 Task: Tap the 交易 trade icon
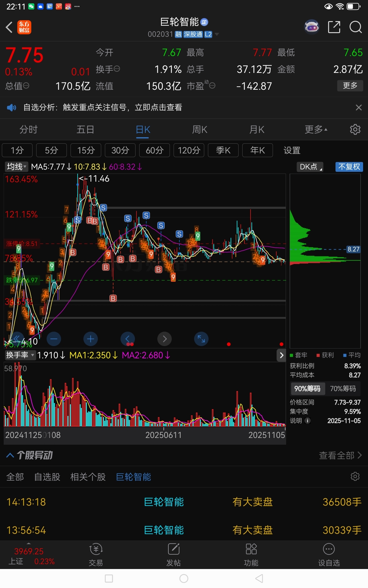96,555
